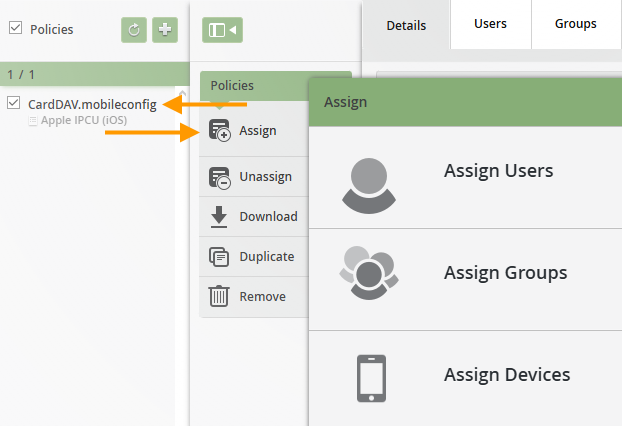
Task: Toggle the select-all Policies checkbox
Action: pyautogui.click(x=15, y=28)
